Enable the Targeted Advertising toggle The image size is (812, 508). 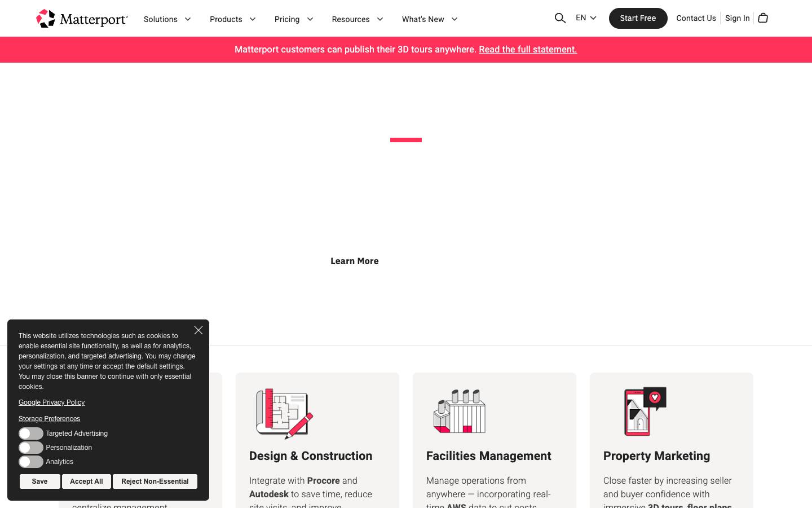(x=31, y=433)
